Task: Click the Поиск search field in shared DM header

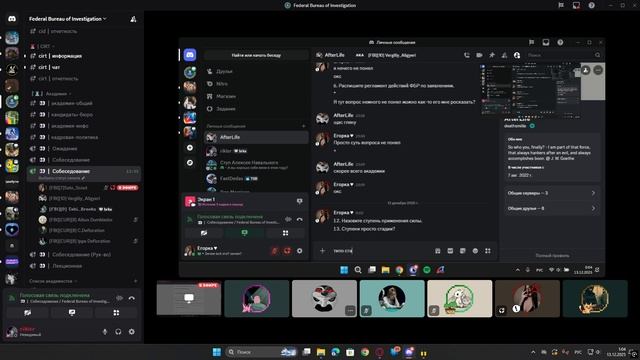Action: 563,55
